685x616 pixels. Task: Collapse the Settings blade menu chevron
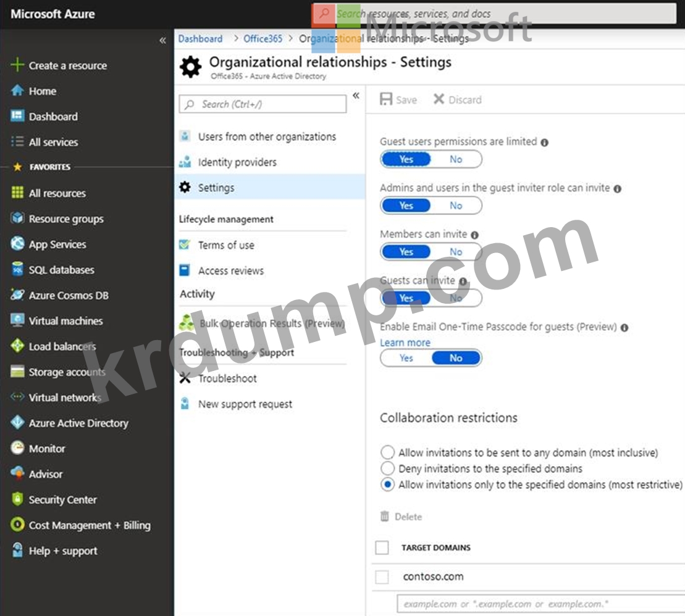[x=356, y=96]
